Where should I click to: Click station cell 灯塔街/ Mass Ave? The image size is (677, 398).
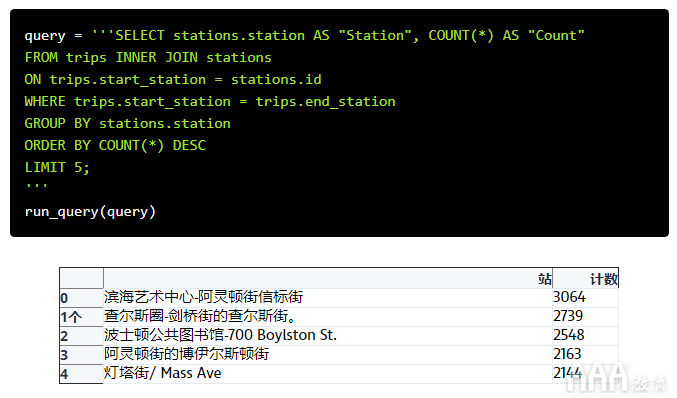click(x=328, y=374)
